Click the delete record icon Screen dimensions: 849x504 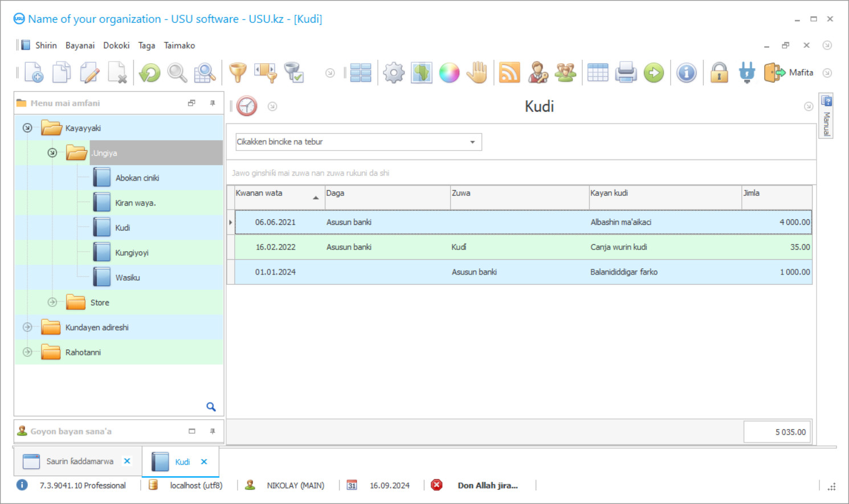117,73
